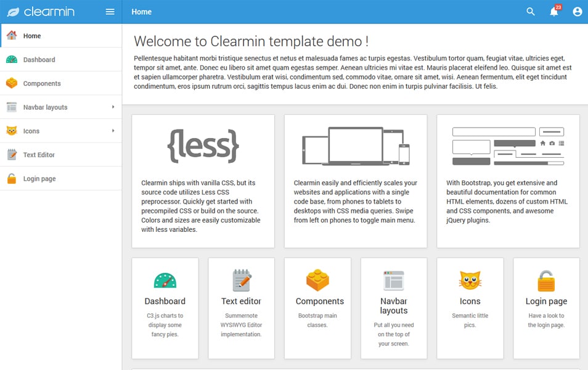Click the speedometer icon on Dashboard card

(165, 280)
